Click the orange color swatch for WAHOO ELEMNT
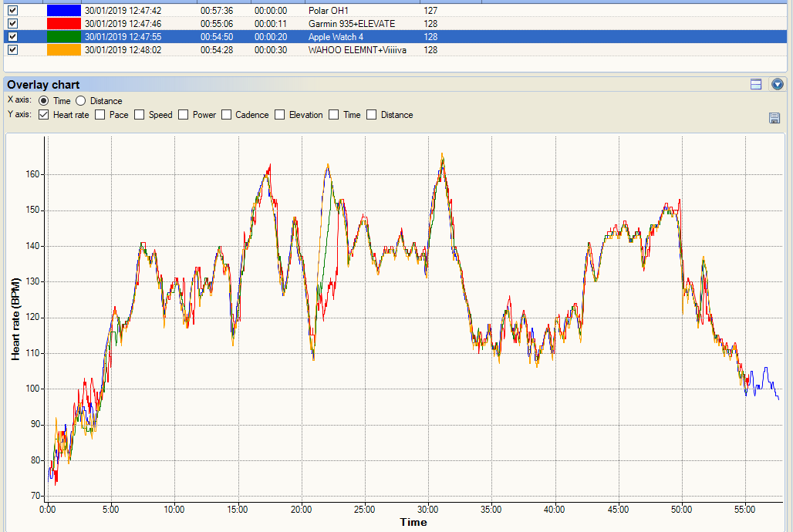The image size is (793, 532). [x=64, y=49]
